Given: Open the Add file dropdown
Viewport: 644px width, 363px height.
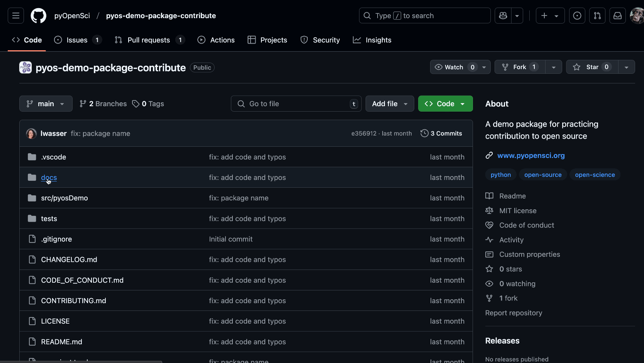Looking at the screenshot, I should pyautogui.click(x=390, y=103).
